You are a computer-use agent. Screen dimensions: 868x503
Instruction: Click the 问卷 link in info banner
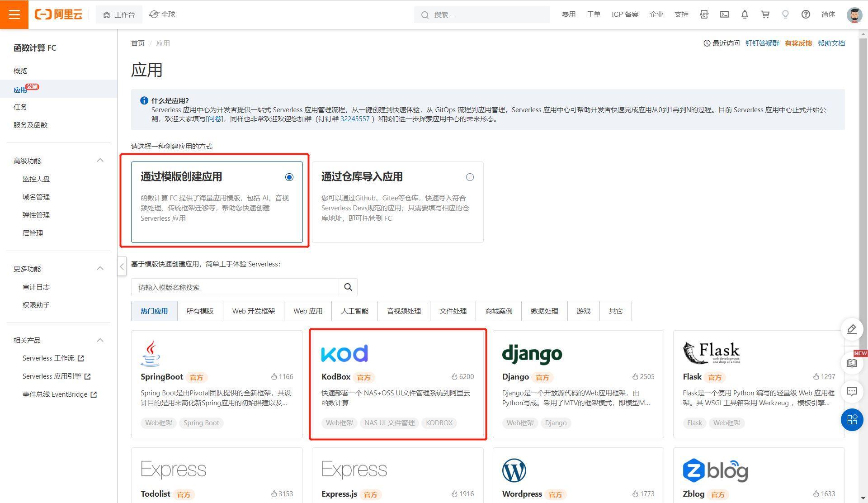click(215, 119)
